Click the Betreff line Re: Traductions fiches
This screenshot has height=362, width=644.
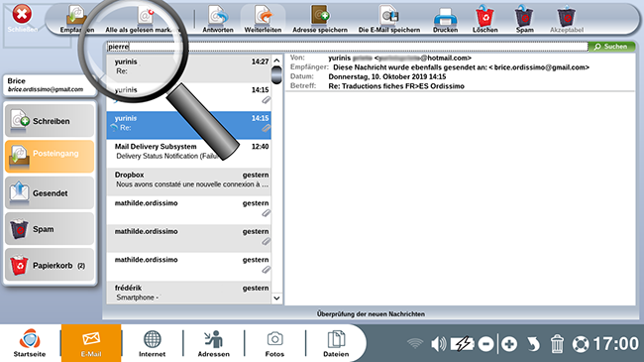click(x=396, y=86)
